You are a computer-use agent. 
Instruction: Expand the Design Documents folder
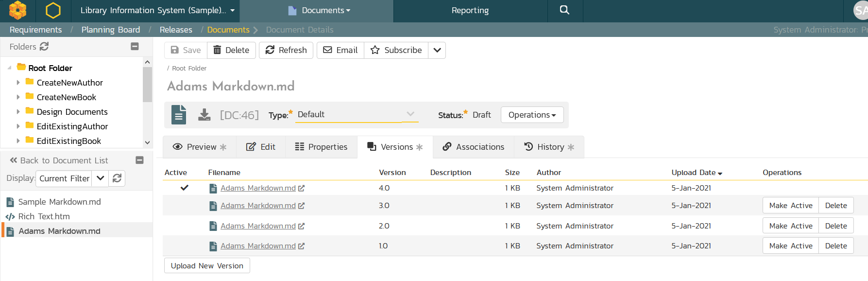(18, 112)
